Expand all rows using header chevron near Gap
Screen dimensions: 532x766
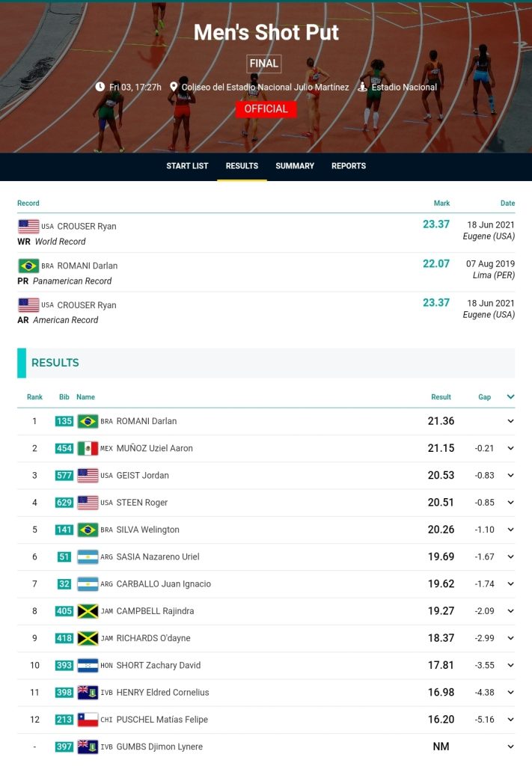[510, 396]
